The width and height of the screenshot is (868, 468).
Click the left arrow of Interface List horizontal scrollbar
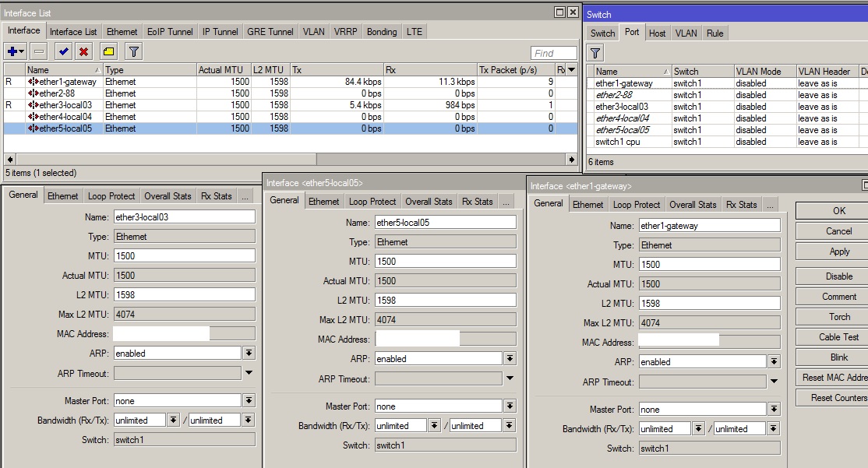point(9,160)
